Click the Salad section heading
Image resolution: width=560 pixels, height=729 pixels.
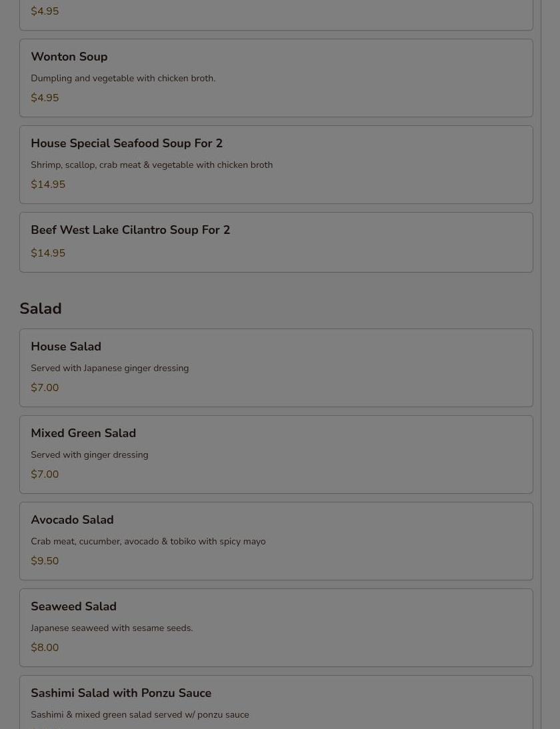pyautogui.click(x=41, y=309)
